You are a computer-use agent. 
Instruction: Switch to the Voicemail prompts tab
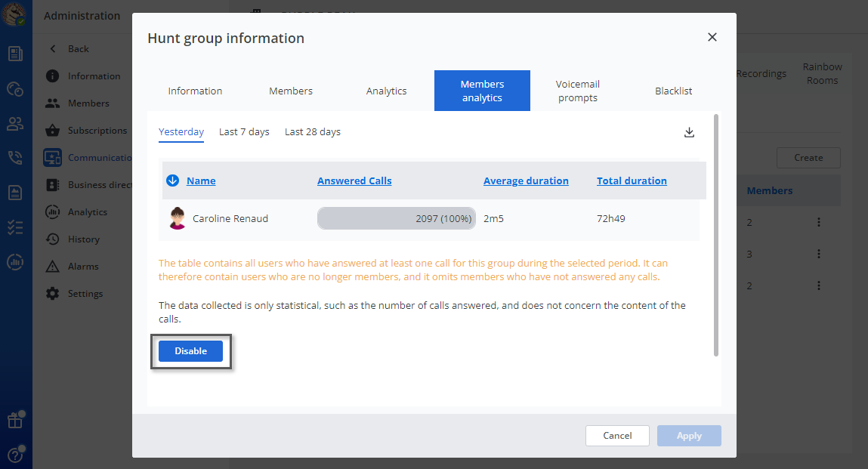pyautogui.click(x=578, y=91)
